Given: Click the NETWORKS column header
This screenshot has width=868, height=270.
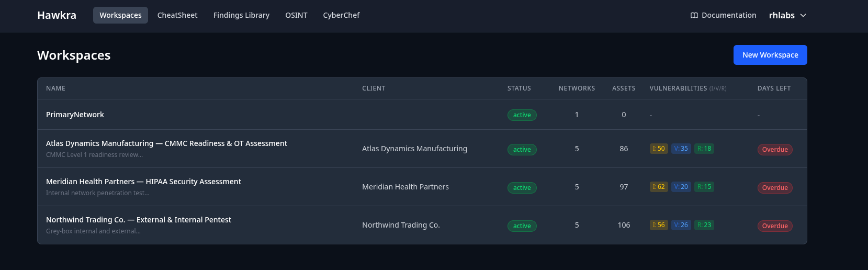Looking at the screenshot, I should 577,88.
